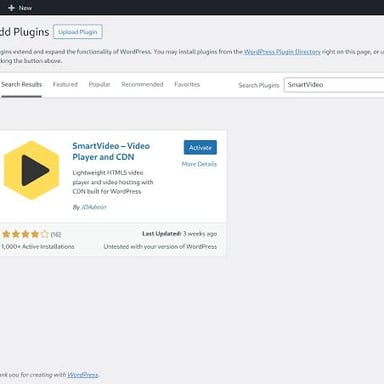384x384 pixels.
Task: Activate the SmartVideo plugin
Action: 200,147
